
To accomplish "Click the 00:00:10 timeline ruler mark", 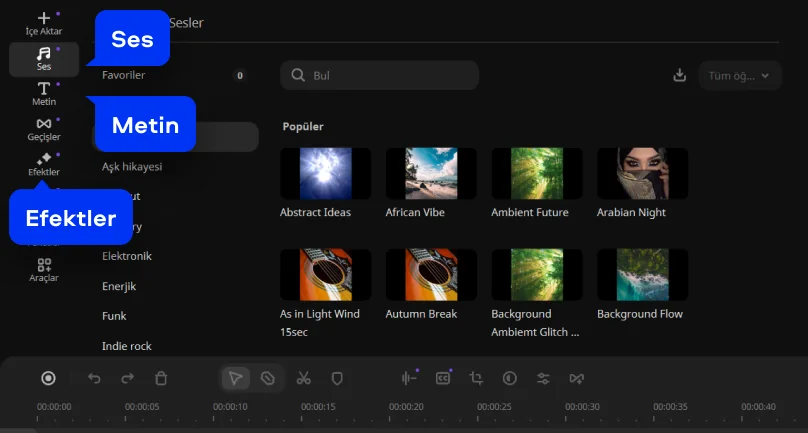I will (x=230, y=407).
